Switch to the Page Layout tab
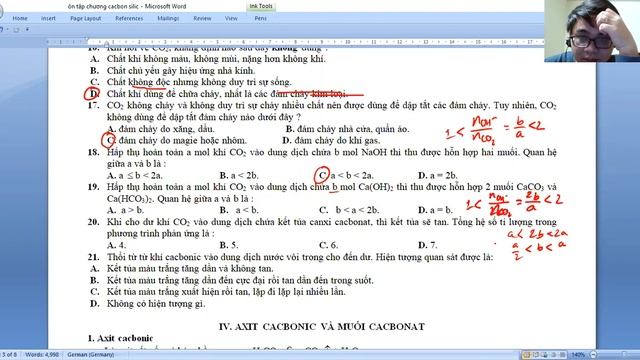 pos(85,18)
